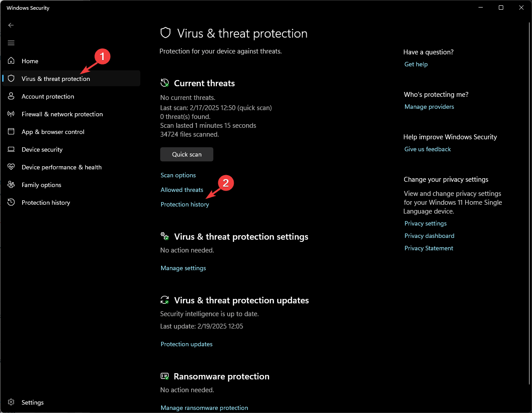Click the protection settings gears icon
Viewport: 532px width, 413px height.
point(165,236)
